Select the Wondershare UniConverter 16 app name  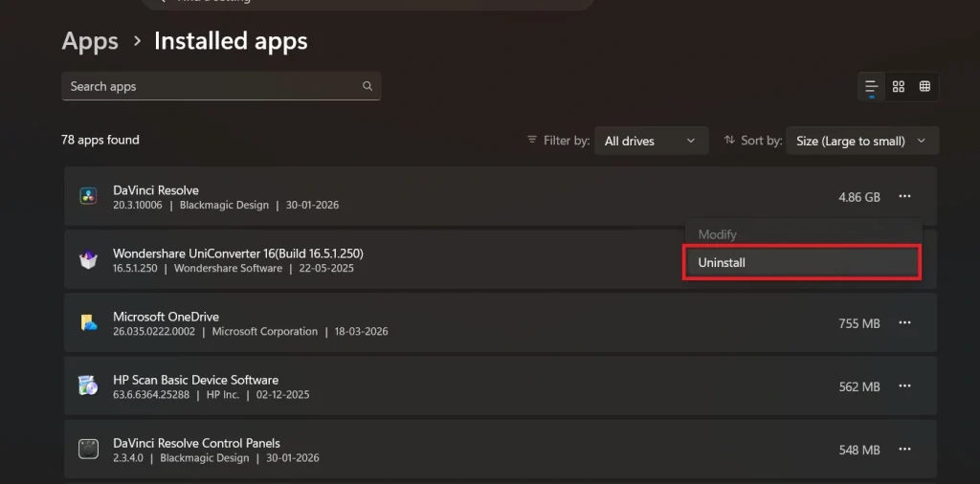[x=238, y=253]
